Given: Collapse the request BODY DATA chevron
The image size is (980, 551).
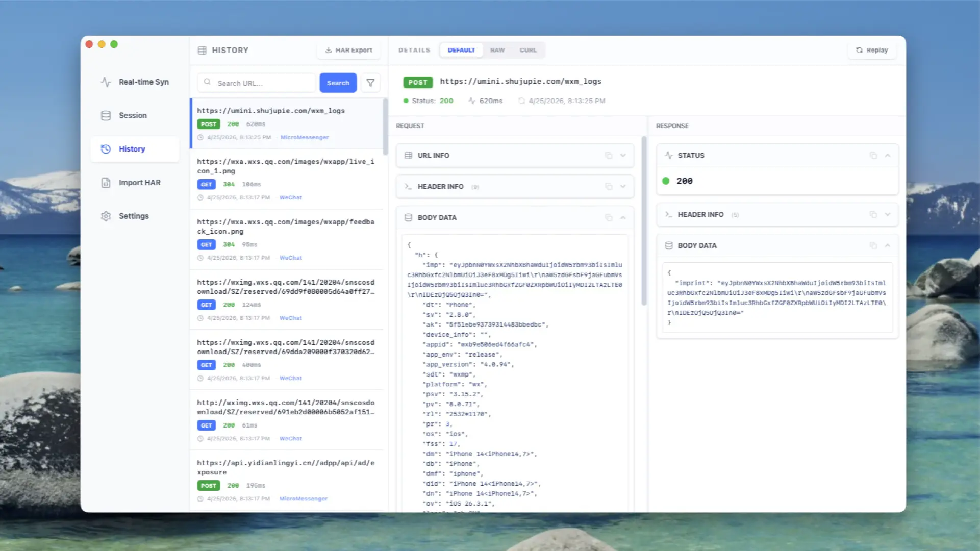Looking at the screenshot, I should click(x=623, y=218).
